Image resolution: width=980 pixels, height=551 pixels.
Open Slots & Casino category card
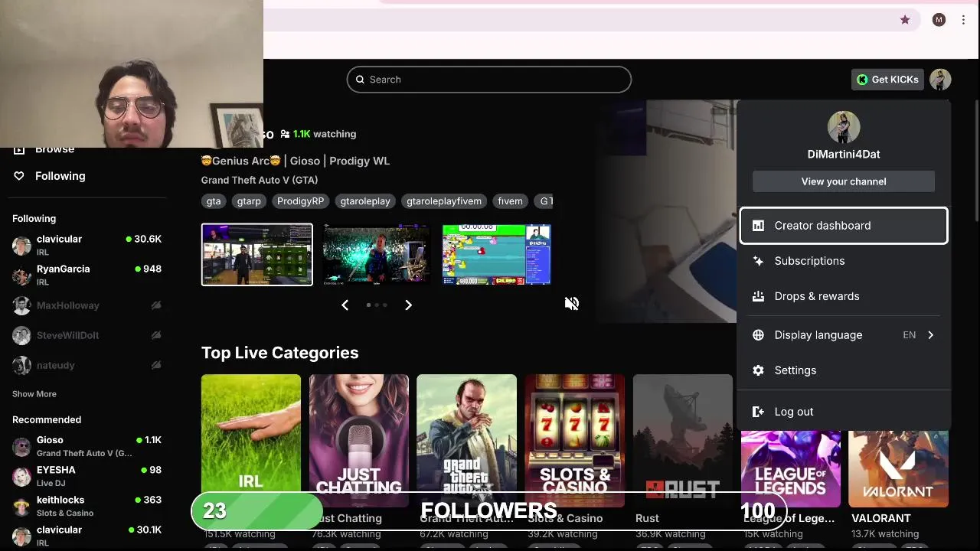[575, 441]
